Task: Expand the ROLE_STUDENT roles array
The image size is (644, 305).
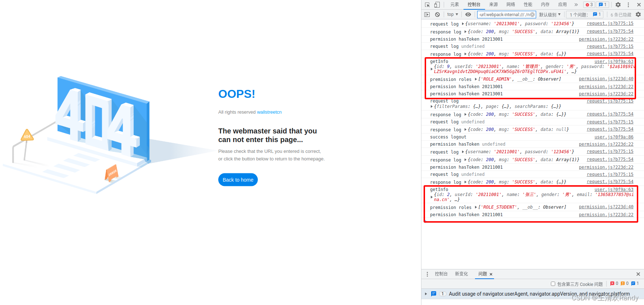Action: (x=476, y=207)
